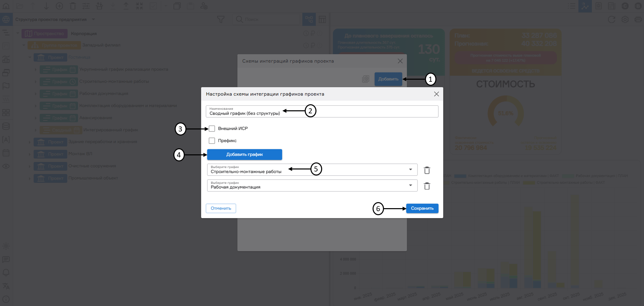Click the collapse arrows toolbar icon
Screen dimensions: 644x306
pyautogui.click(x=139, y=6)
